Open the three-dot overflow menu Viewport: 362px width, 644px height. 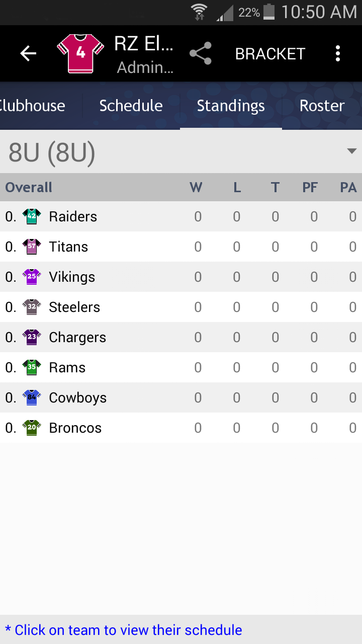(x=338, y=53)
